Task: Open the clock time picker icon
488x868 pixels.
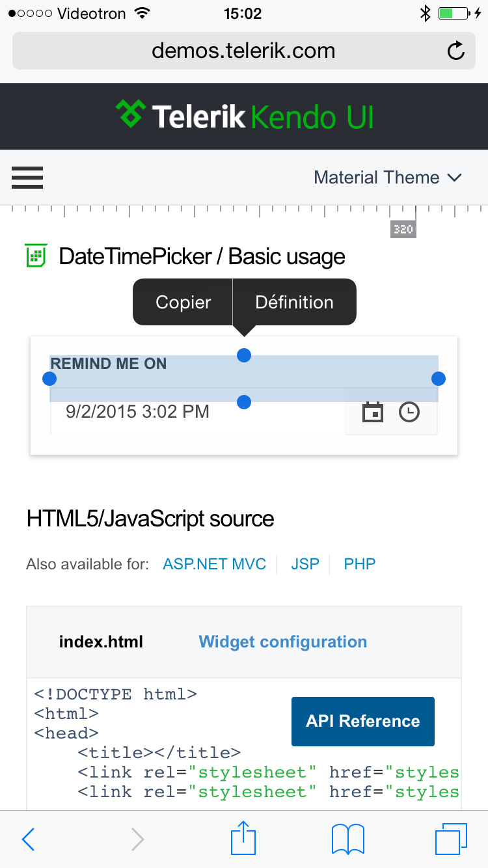Action: click(x=409, y=412)
